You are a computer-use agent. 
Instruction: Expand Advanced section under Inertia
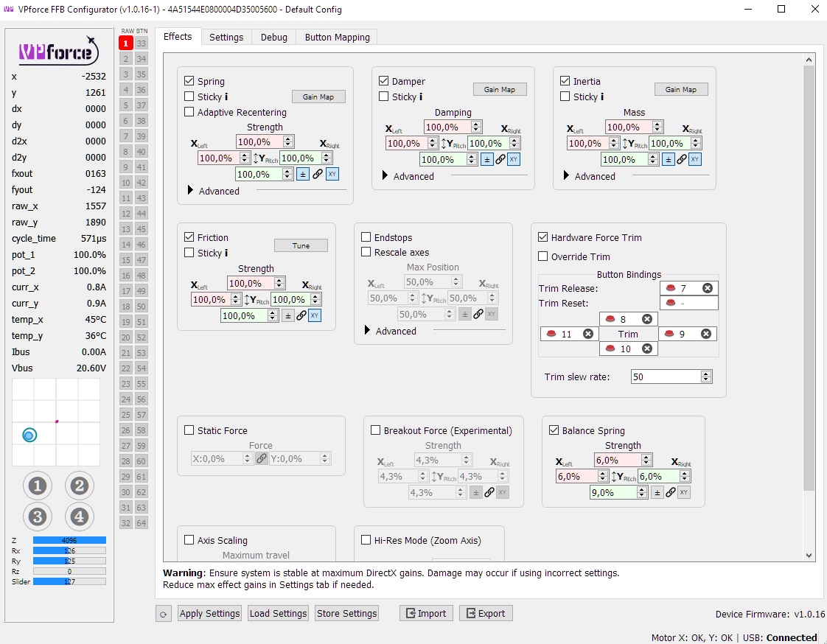[567, 175]
